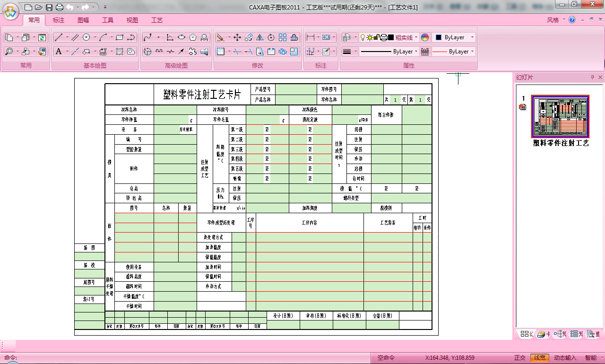Click the Save icon in quick access toolbar
The width and height of the screenshot is (605, 364).
pyautogui.click(x=49, y=7)
